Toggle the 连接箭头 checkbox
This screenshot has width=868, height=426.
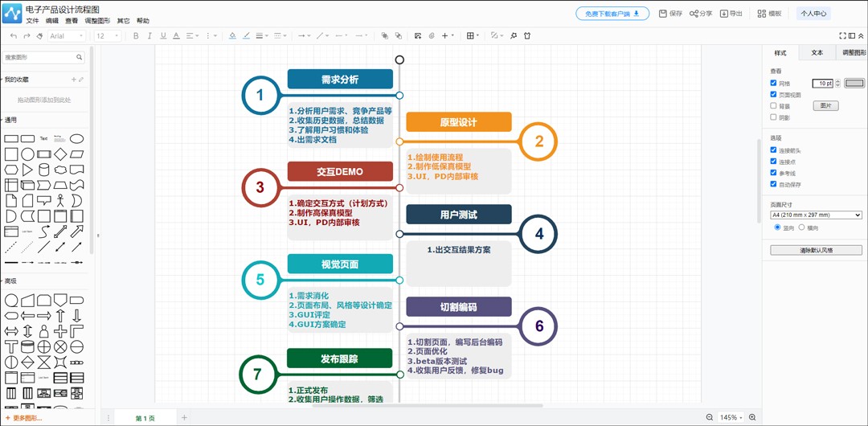coord(773,150)
